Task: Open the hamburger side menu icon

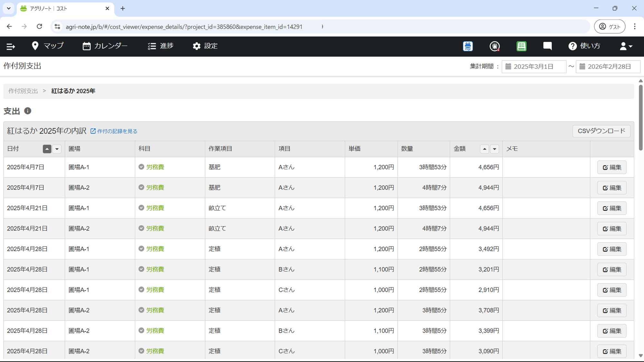Action: tap(11, 47)
